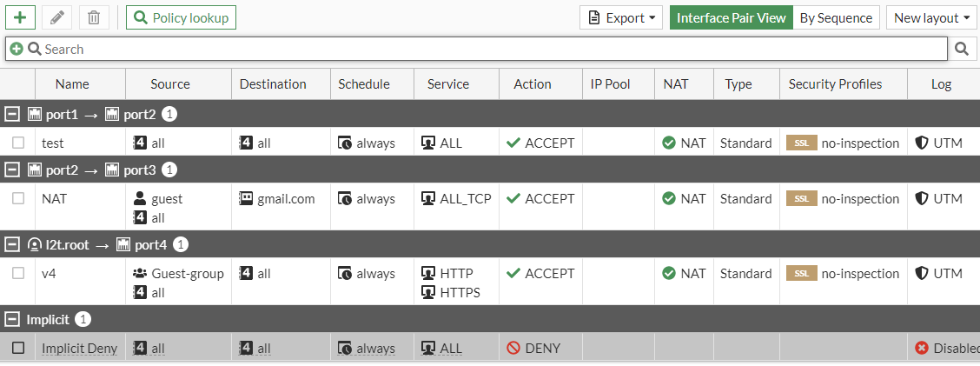Open the New layout dropdown

click(x=931, y=17)
